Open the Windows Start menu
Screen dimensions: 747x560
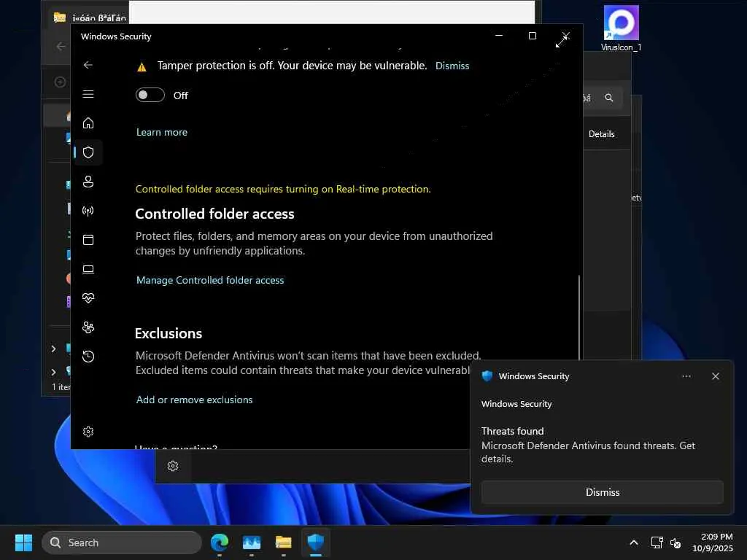[23, 542]
